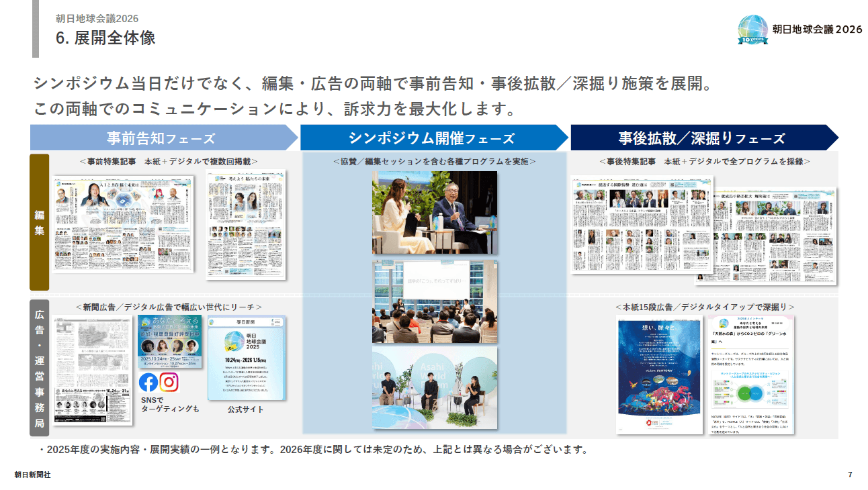The image size is (868, 490).
Task: Click the Instagram icon
Action: click(169, 383)
